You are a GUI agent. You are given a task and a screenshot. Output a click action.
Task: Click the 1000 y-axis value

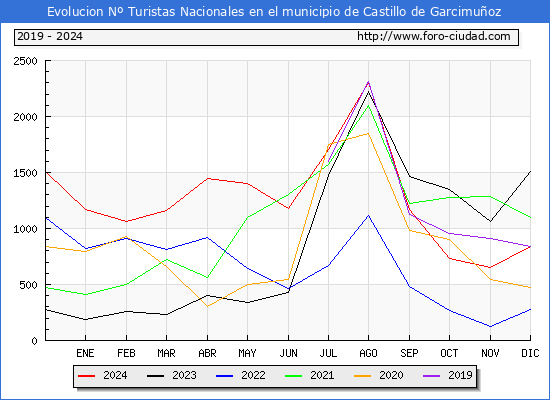(x=25, y=229)
